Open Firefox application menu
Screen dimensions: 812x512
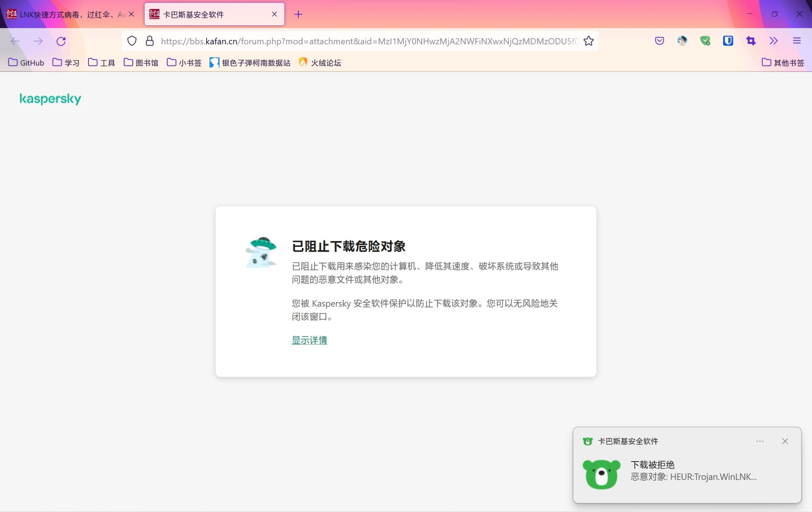pos(797,41)
